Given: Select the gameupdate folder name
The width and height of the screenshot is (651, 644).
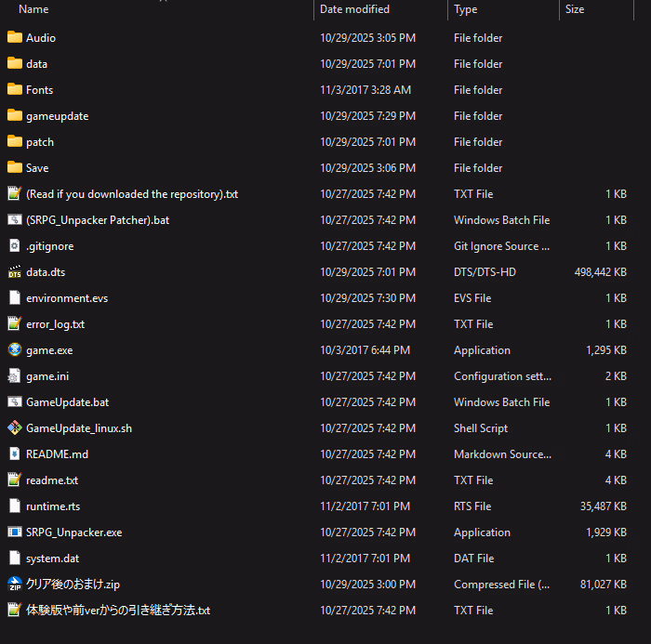Looking at the screenshot, I should pyautogui.click(x=57, y=116).
